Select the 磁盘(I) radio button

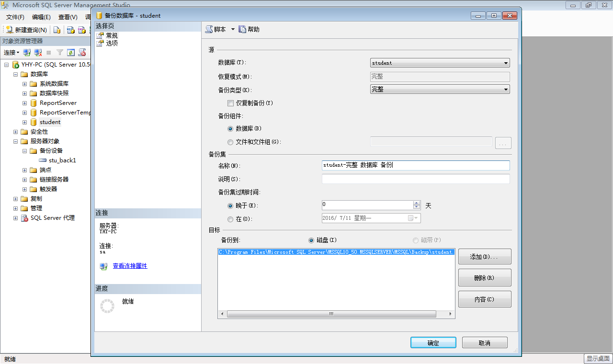click(311, 240)
